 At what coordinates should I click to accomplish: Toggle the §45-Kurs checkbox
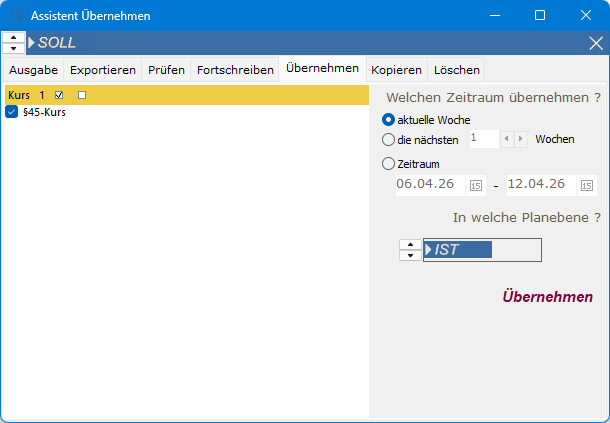coord(12,113)
